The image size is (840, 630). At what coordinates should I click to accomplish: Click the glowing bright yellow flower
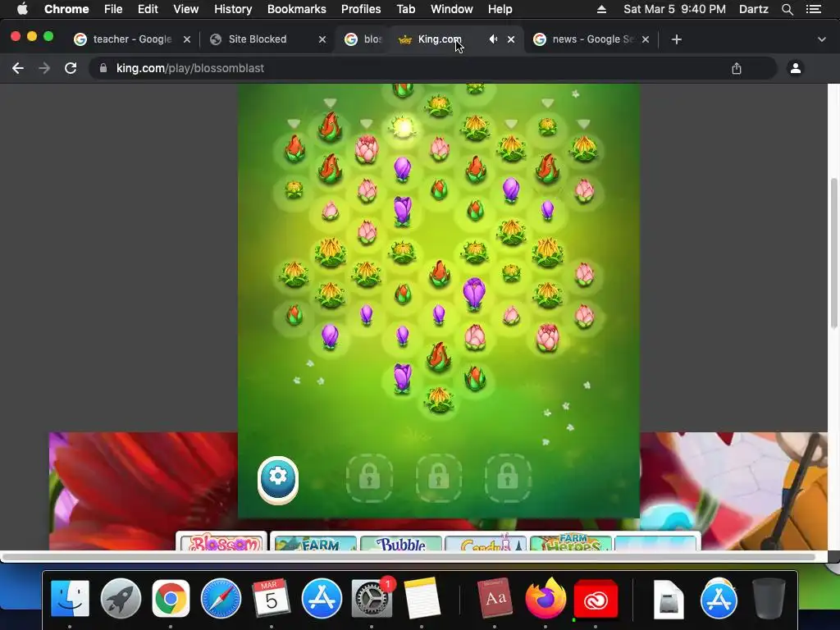click(x=403, y=127)
